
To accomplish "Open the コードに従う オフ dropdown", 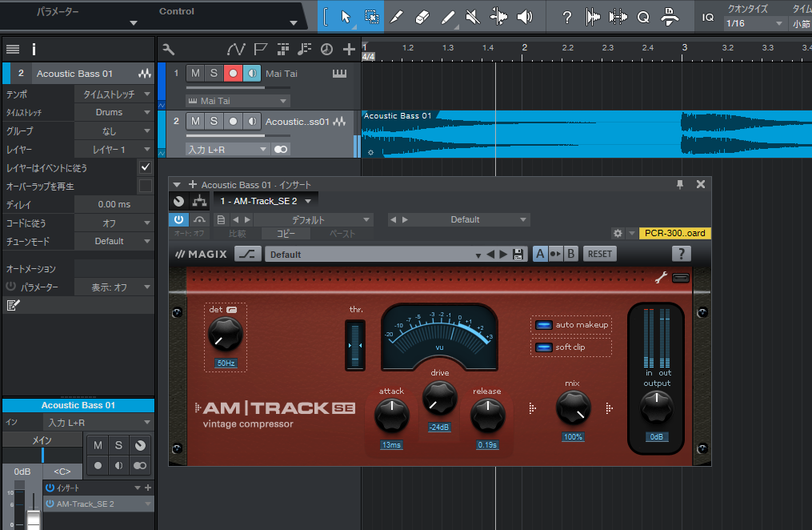I will pyautogui.click(x=114, y=223).
